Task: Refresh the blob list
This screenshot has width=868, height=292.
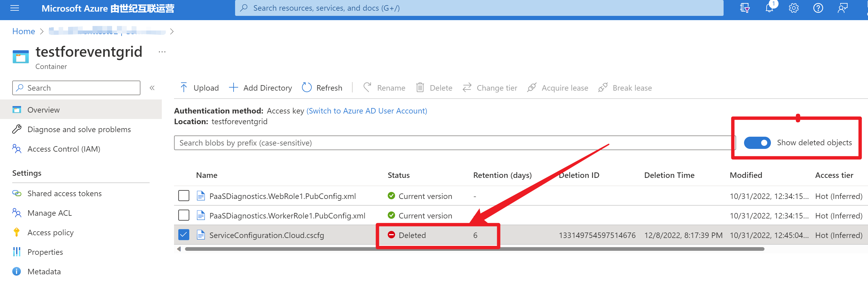Action: tap(322, 88)
